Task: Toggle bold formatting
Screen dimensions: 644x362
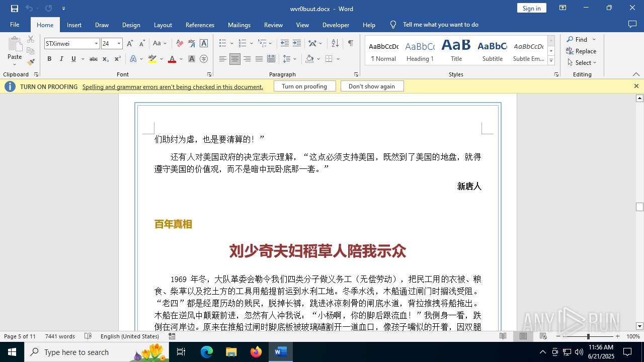Action: pyautogui.click(x=49, y=59)
